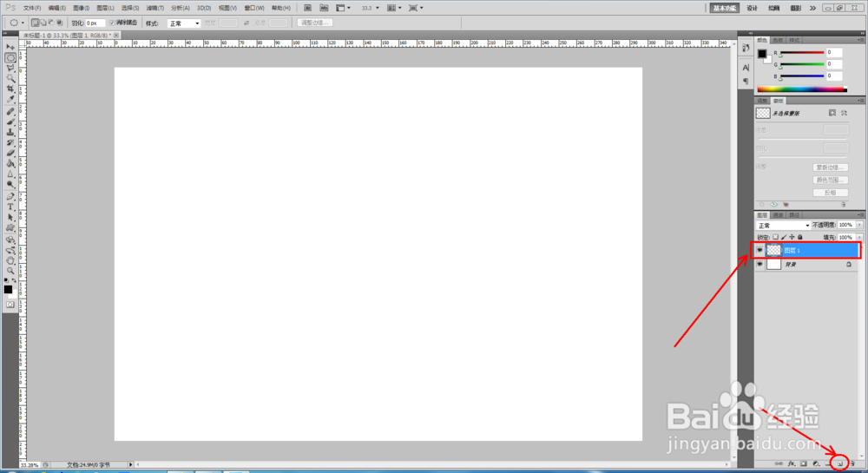Viewport: 868px width, 473px height.
Task: Open the 窗口(W) menu
Action: tap(254, 8)
